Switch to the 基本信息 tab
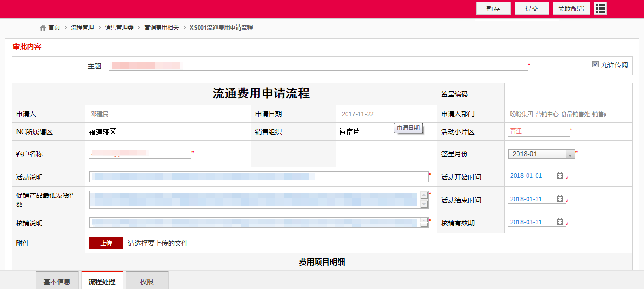The width and height of the screenshot is (644, 289). [57, 282]
